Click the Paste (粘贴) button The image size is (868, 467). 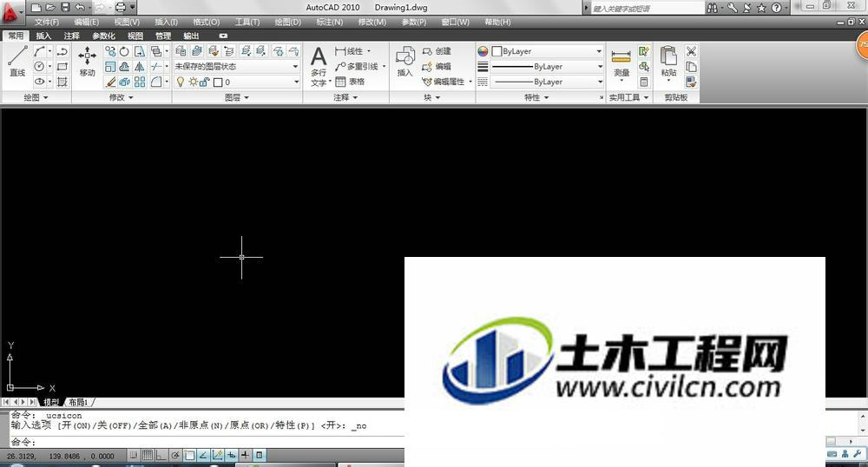pyautogui.click(x=668, y=62)
